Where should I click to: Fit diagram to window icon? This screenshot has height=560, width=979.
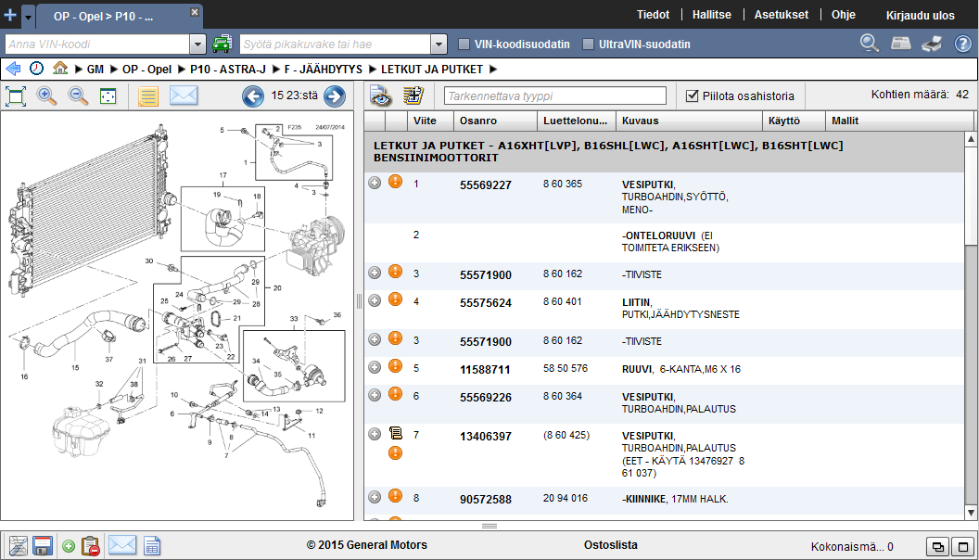pyautogui.click(x=16, y=96)
